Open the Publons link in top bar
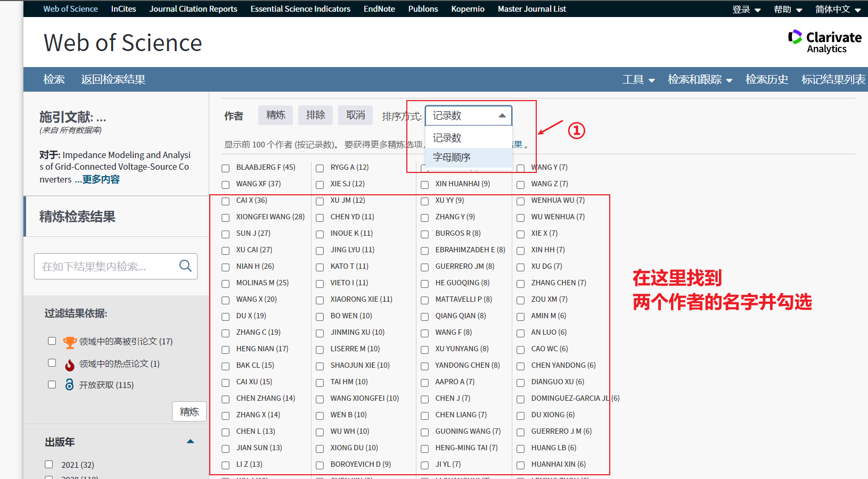This screenshot has width=868, height=479. click(x=423, y=9)
